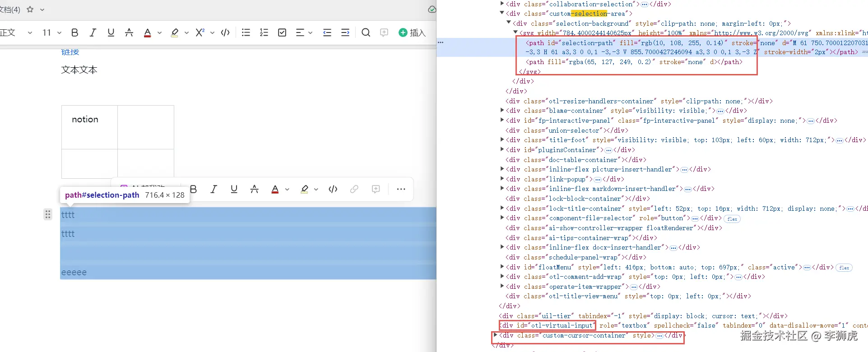The image size is (868, 352).
Task: Toggle strikethrough in the floating selection toolbar
Action: pos(255,189)
